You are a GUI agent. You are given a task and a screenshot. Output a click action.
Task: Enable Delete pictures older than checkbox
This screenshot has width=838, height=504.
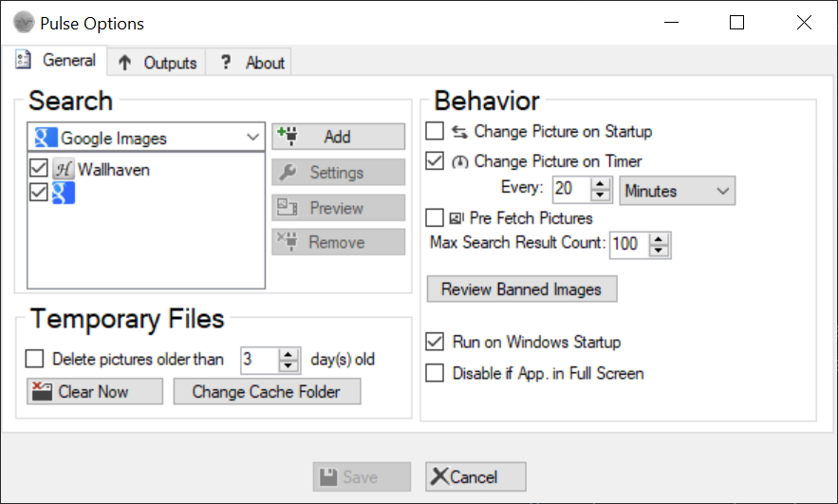click(35, 359)
